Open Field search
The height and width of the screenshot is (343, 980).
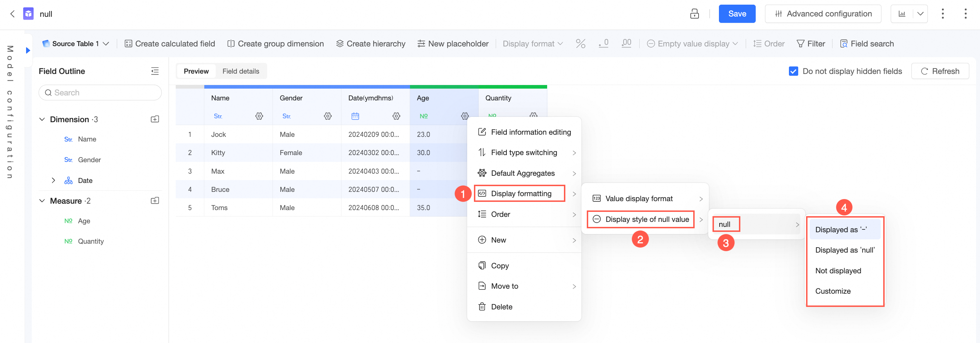(867, 44)
